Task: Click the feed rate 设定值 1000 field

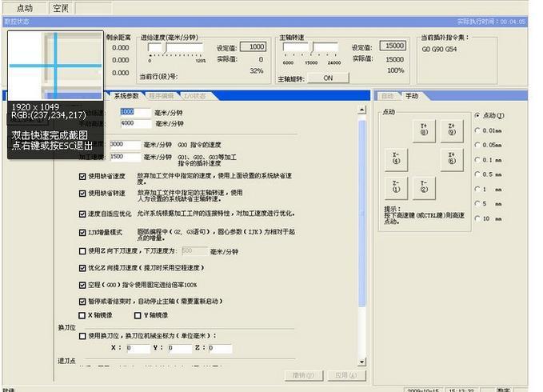Action: pyautogui.click(x=254, y=46)
